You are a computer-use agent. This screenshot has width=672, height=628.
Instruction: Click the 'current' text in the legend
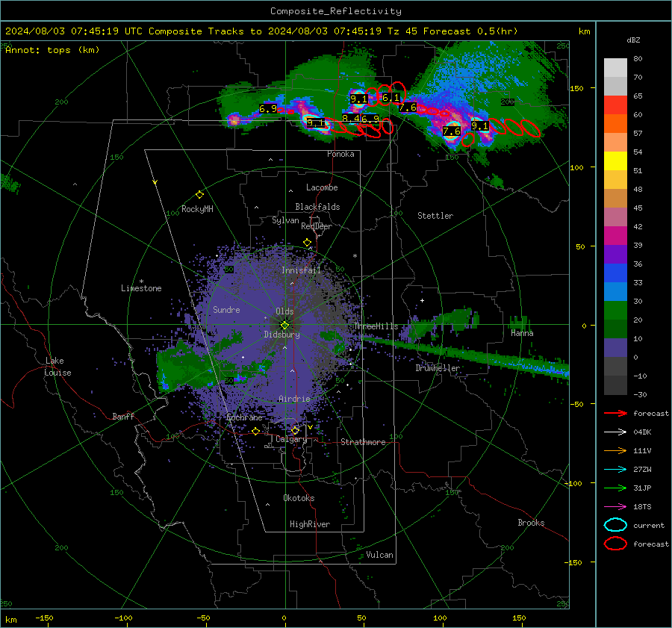coord(649,525)
